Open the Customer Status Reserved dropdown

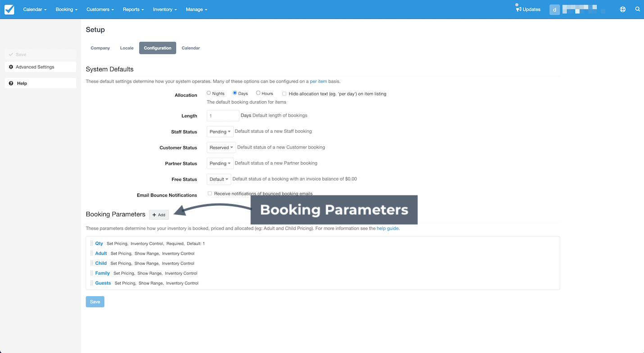click(x=221, y=147)
